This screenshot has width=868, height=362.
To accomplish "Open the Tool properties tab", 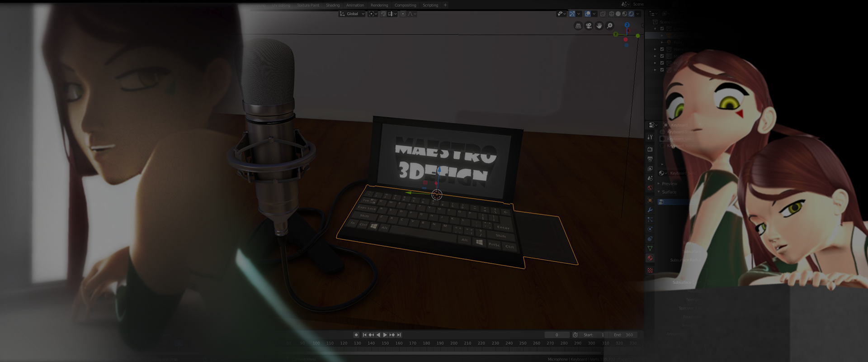I will tap(650, 137).
